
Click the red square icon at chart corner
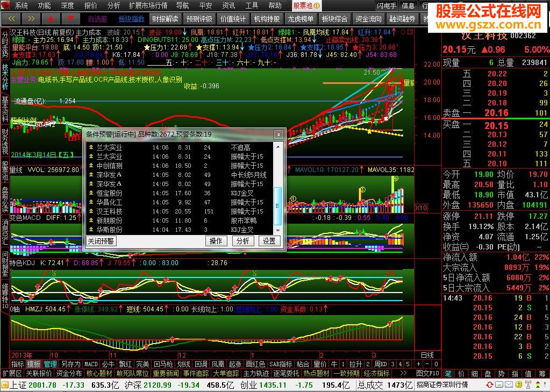point(410,32)
